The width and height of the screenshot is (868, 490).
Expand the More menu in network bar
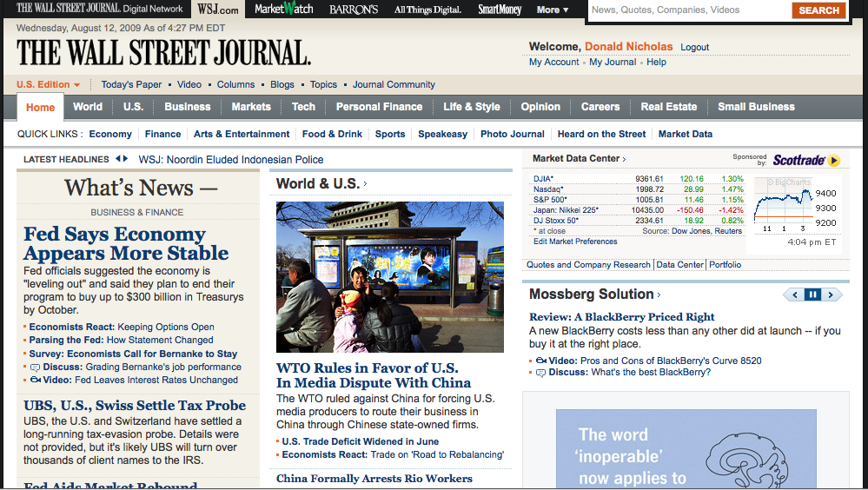click(x=553, y=10)
